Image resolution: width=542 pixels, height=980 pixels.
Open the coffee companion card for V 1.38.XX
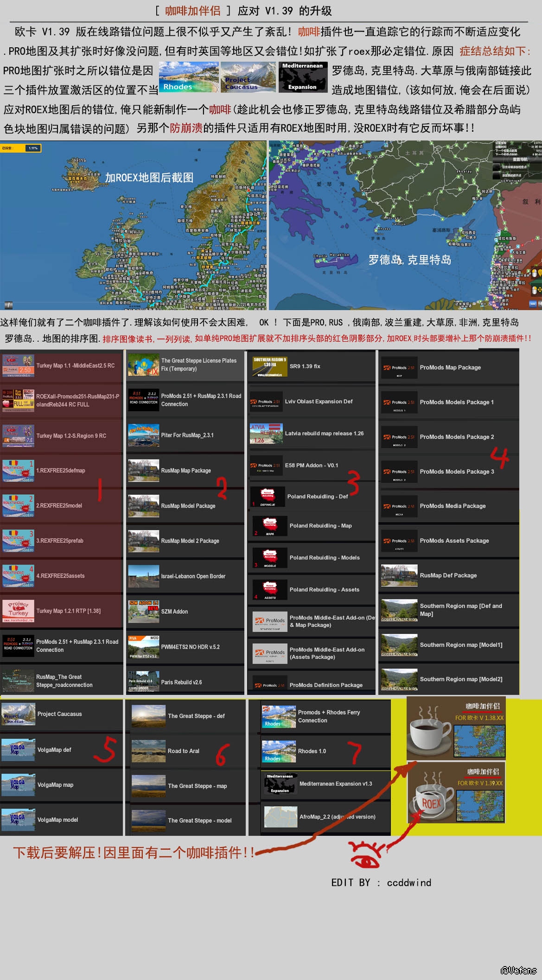click(456, 729)
